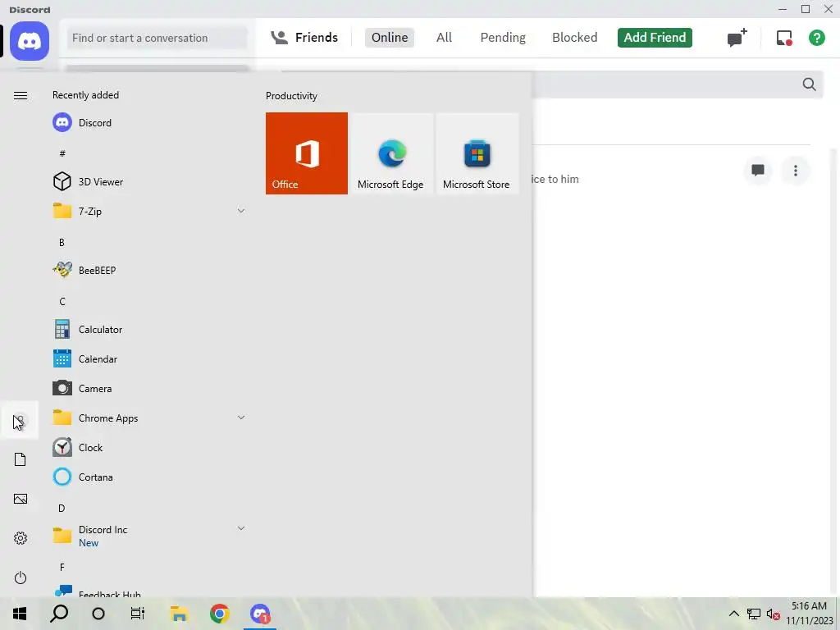
Task: Click the clock and date in taskbar
Action: pos(809,614)
